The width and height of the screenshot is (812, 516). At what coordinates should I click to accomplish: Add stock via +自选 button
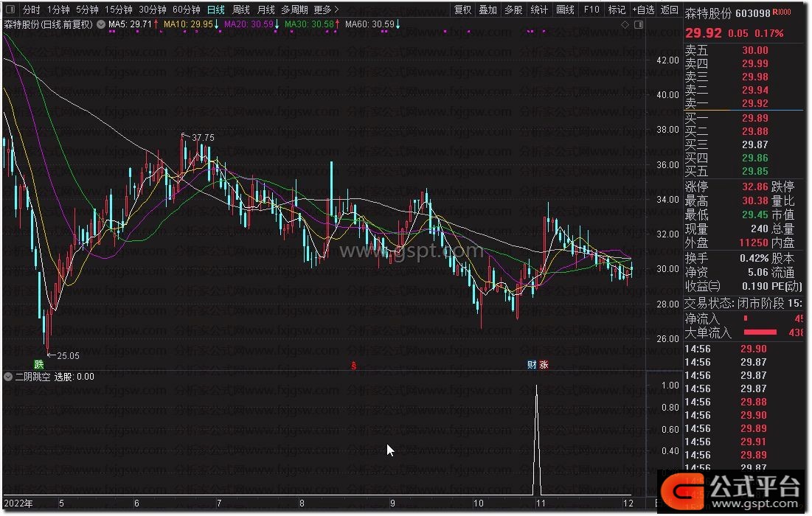point(644,10)
